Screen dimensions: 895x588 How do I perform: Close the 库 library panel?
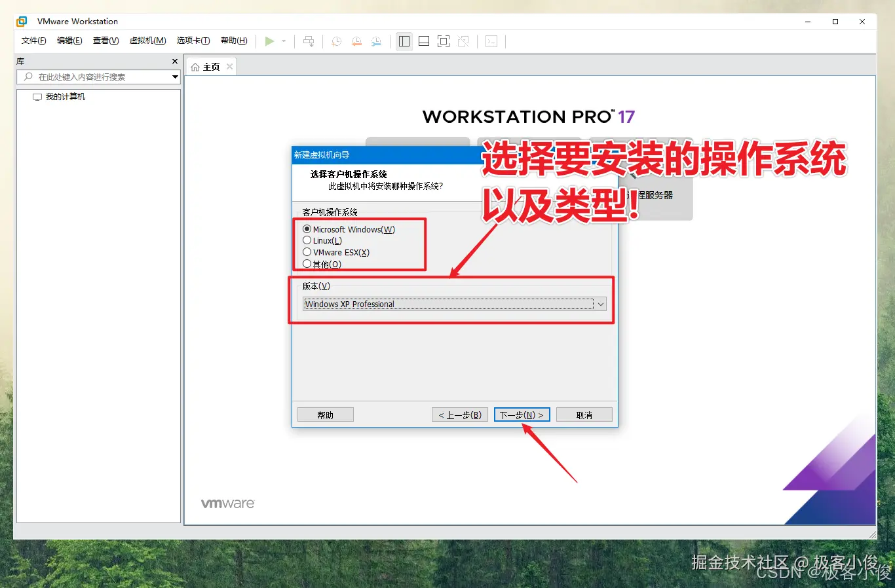175,61
